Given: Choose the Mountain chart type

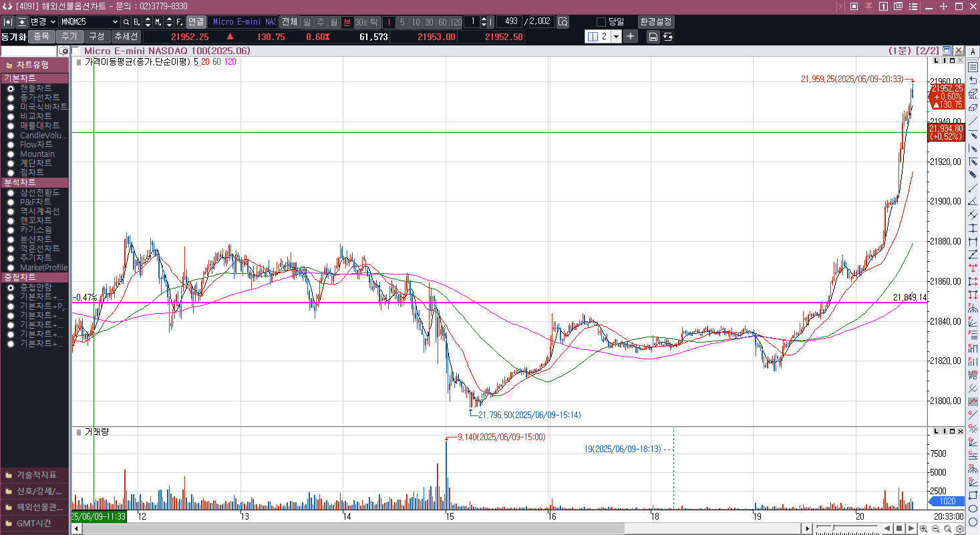Looking at the screenshot, I should 11,154.
